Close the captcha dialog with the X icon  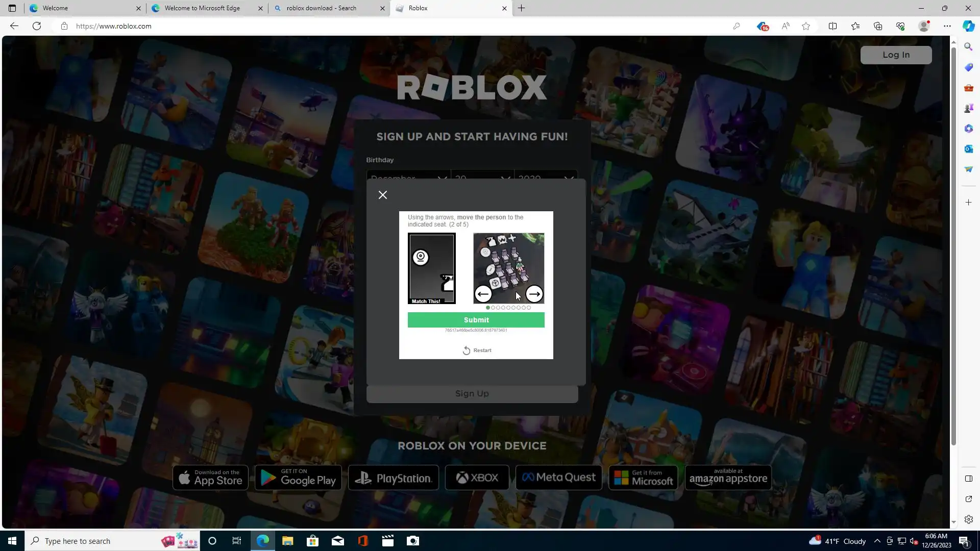click(x=383, y=195)
